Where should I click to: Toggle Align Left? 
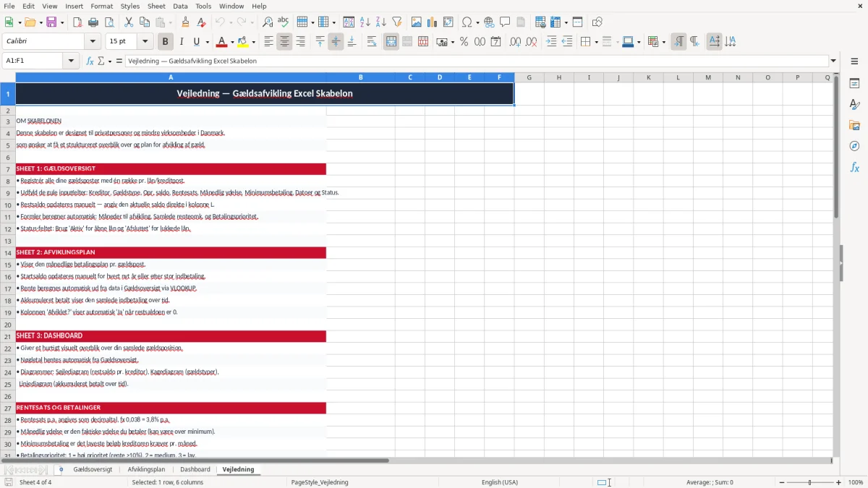tap(268, 42)
